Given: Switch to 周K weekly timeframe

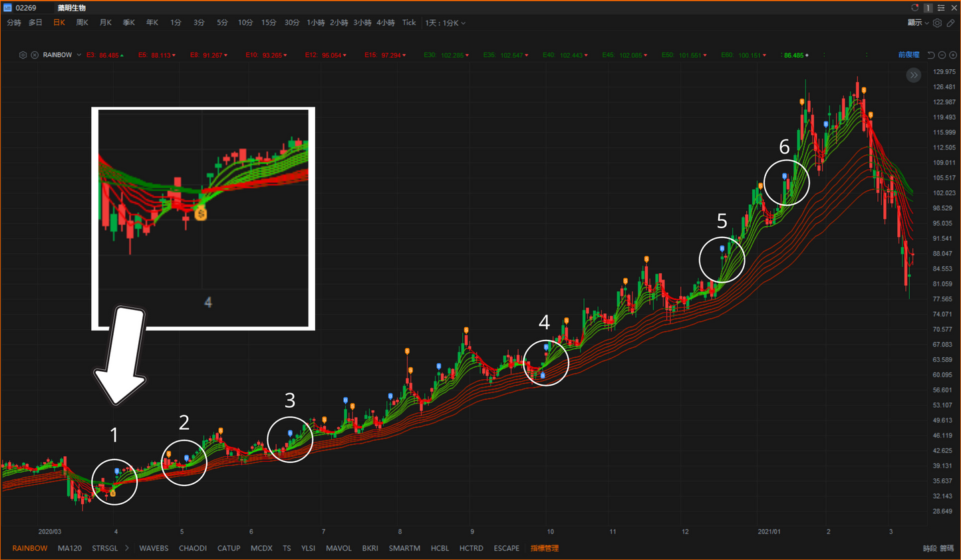Looking at the screenshot, I should [x=82, y=23].
